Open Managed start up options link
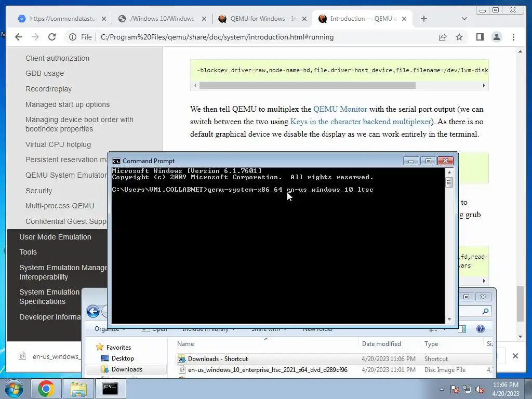The image size is (532, 399). coord(68,104)
